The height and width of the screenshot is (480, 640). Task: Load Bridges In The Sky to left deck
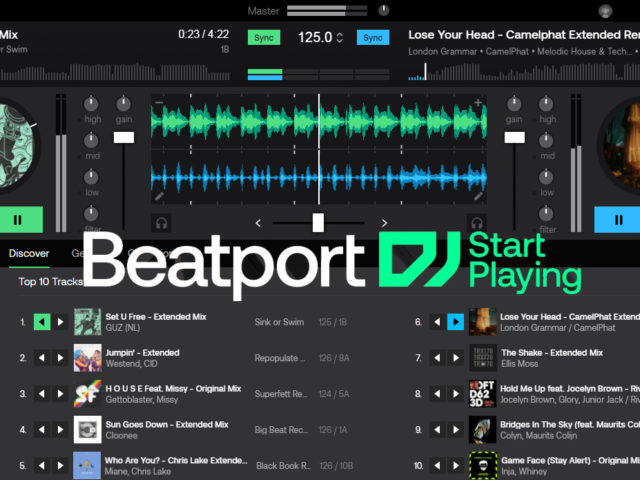tap(437, 430)
